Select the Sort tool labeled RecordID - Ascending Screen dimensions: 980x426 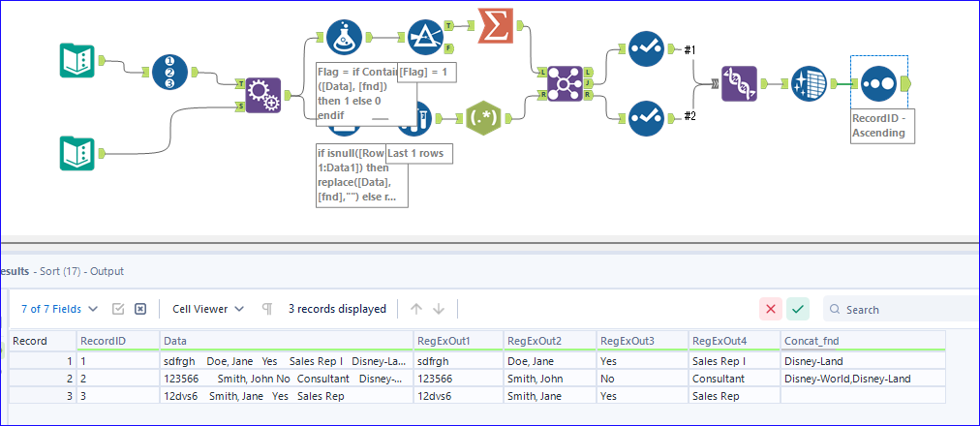(x=877, y=83)
